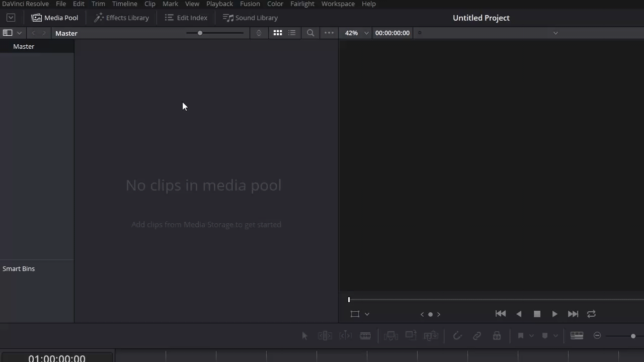The image size is (644, 362).
Task: Play forward in viewer
Action: [x=554, y=314]
